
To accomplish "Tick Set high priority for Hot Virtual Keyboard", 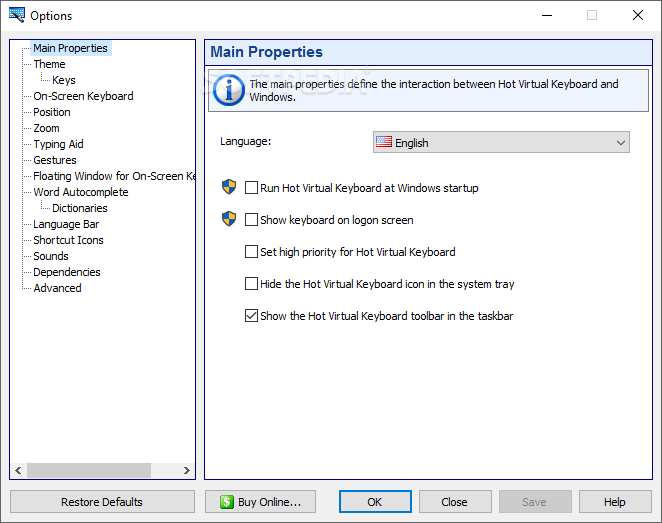I will tap(251, 252).
